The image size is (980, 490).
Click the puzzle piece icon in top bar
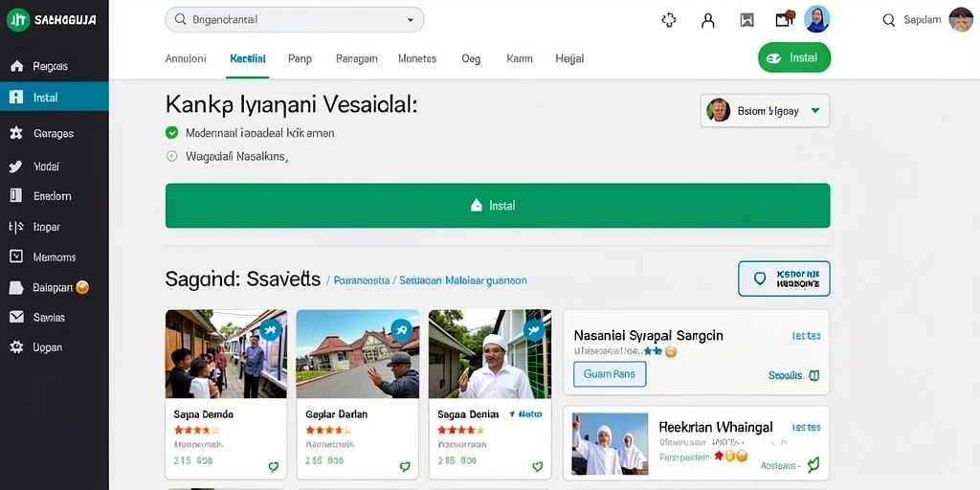click(669, 20)
